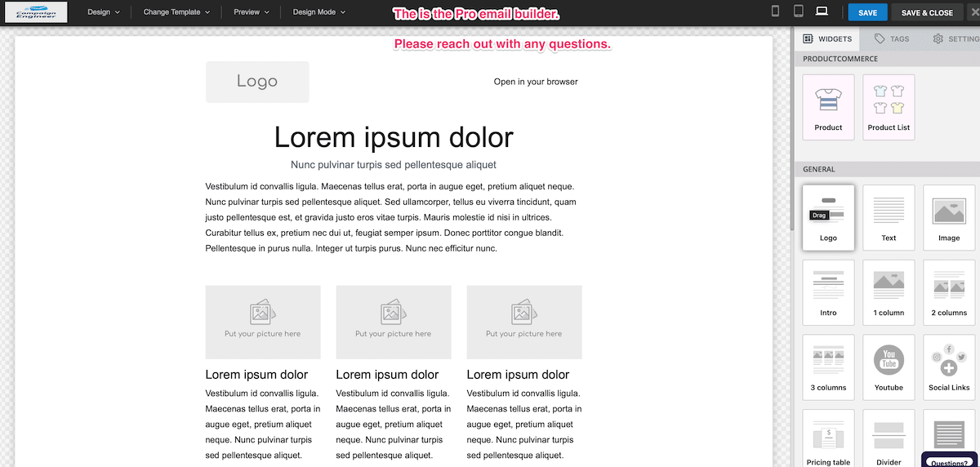Switch to tablet preview icon
Image resolution: width=980 pixels, height=467 pixels.
(x=799, y=12)
